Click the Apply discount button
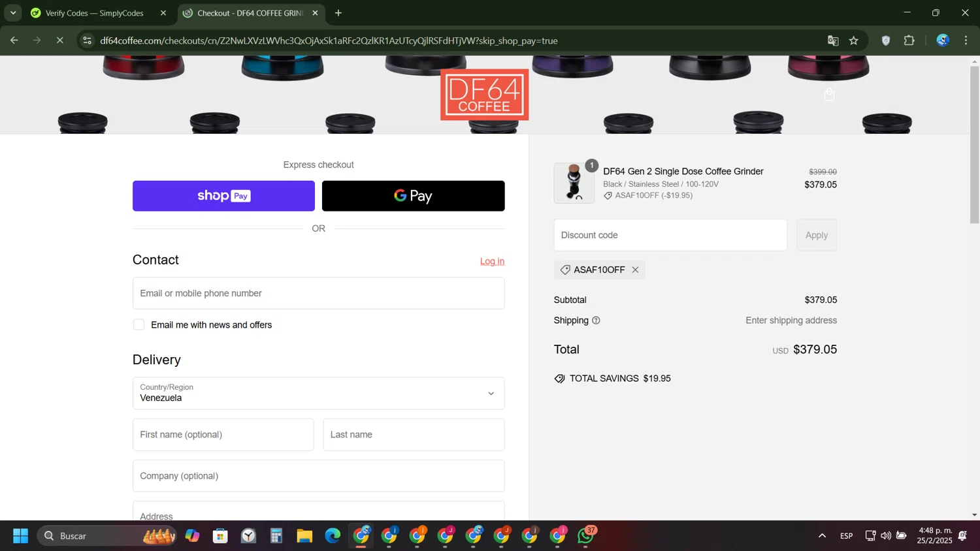 click(817, 235)
